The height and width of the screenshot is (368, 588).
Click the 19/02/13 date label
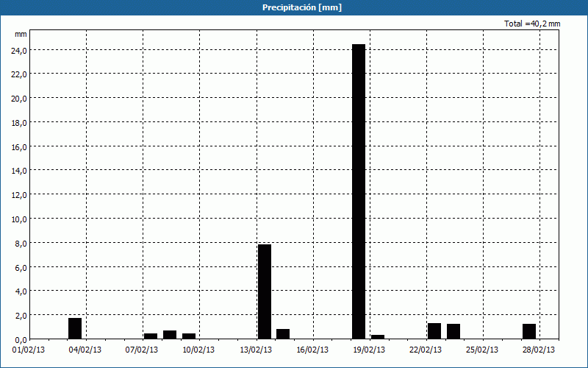[369, 350]
